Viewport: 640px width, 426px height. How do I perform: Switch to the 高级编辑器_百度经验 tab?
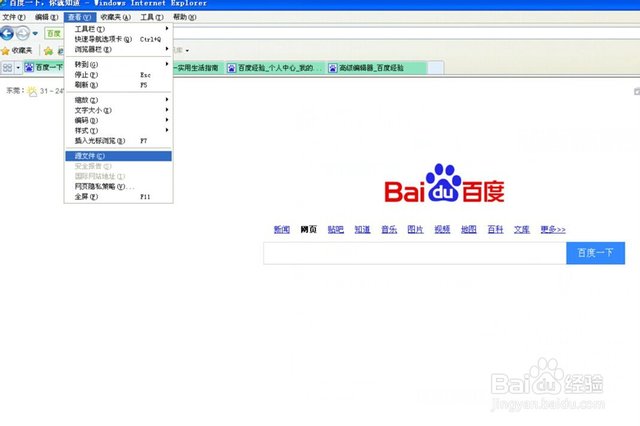click(376, 68)
